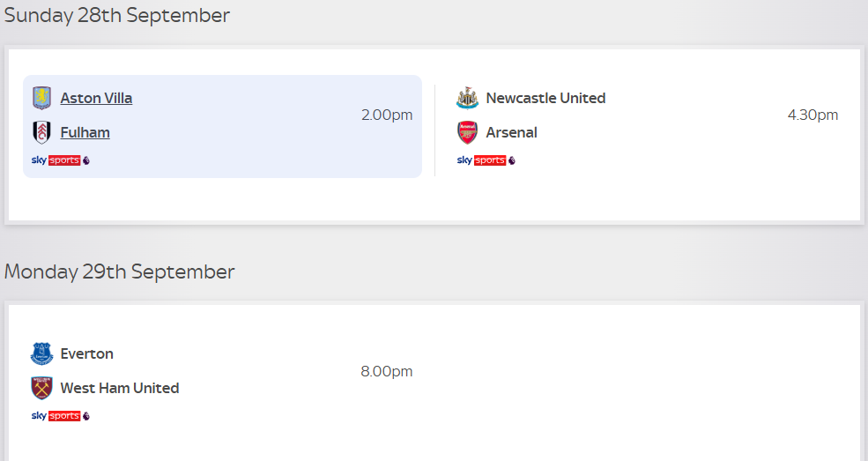Click the 4.30pm kick-off time
Image resolution: width=868 pixels, height=461 pixels.
coord(812,115)
